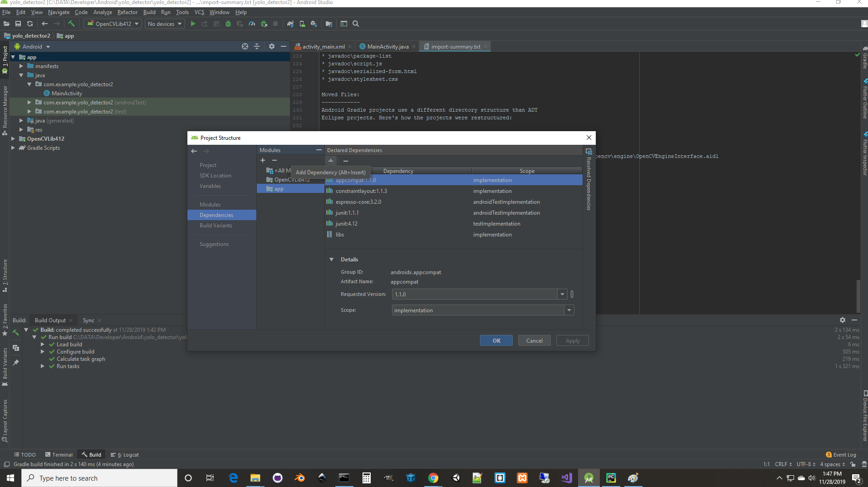Viewport: 868px width, 487px height.
Task: Open Project panel settings gear
Action: (272, 46)
